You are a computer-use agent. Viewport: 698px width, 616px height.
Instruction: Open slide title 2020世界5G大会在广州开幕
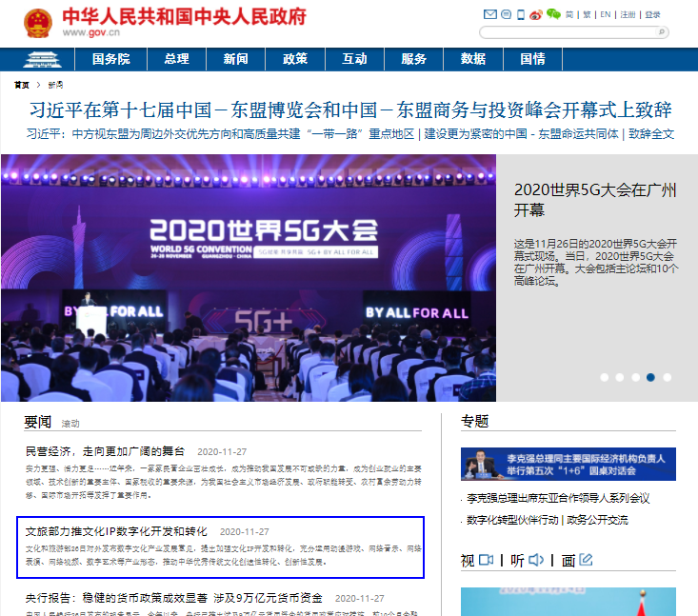point(595,200)
